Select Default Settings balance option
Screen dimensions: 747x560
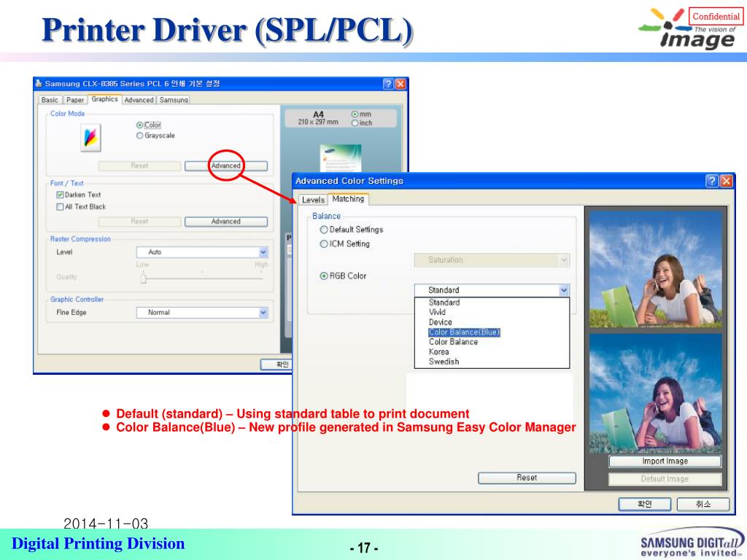[x=324, y=230]
